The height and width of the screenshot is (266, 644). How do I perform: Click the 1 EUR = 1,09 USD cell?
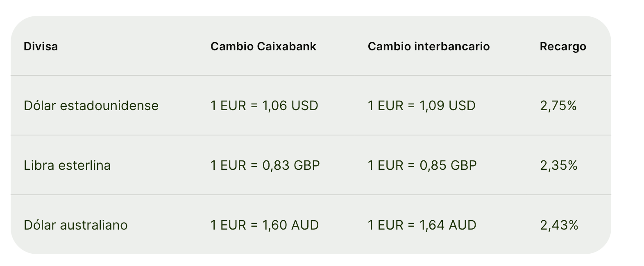422,106
